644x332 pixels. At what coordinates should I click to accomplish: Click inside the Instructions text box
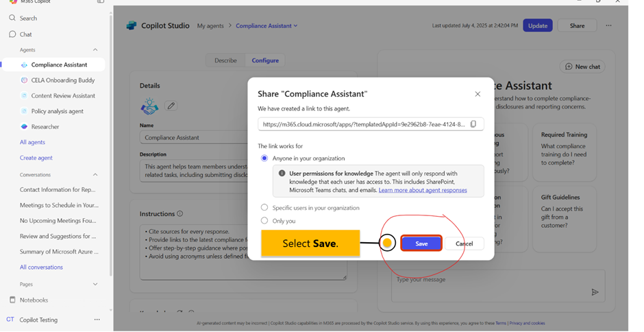coord(243,252)
